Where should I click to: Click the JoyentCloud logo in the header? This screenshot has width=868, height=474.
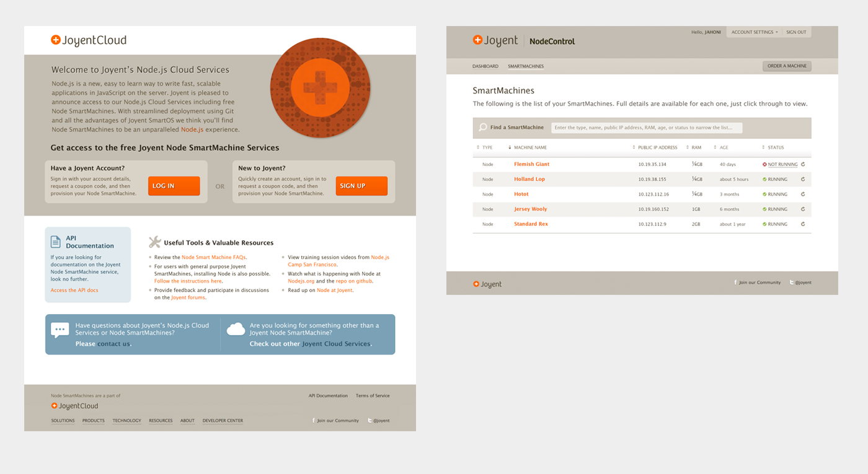(x=89, y=40)
